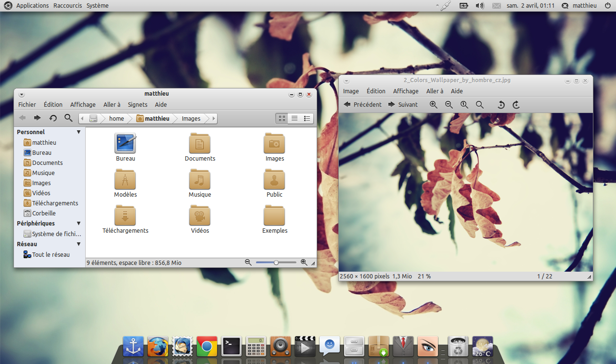This screenshot has width=616, height=364.
Task: Rotate the image counterclockwise
Action: point(500,105)
